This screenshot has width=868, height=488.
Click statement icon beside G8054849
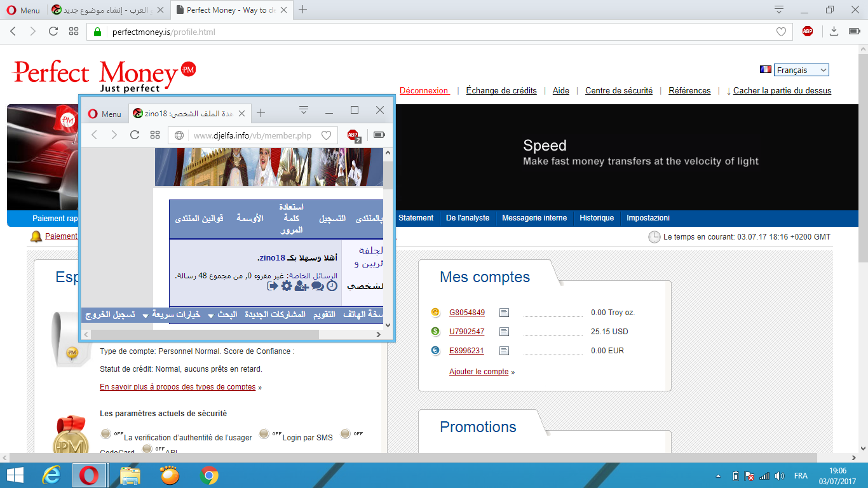[x=504, y=313]
